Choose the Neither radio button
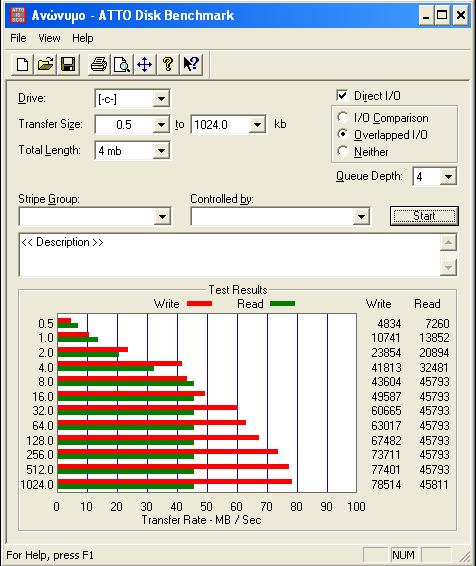Image resolution: width=476 pixels, height=566 pixels. coord(342,151)
